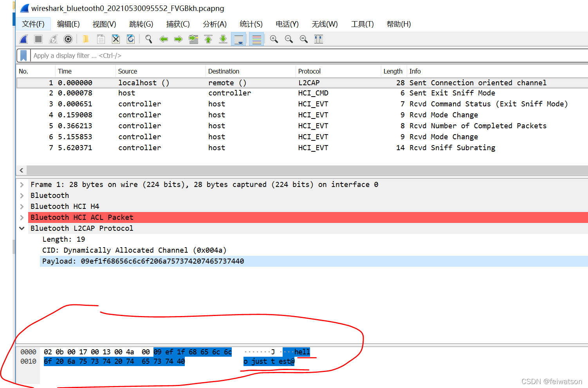Toggle packet colorization rules
This screenshot has width=588, height=388.
tap(256, 39)
